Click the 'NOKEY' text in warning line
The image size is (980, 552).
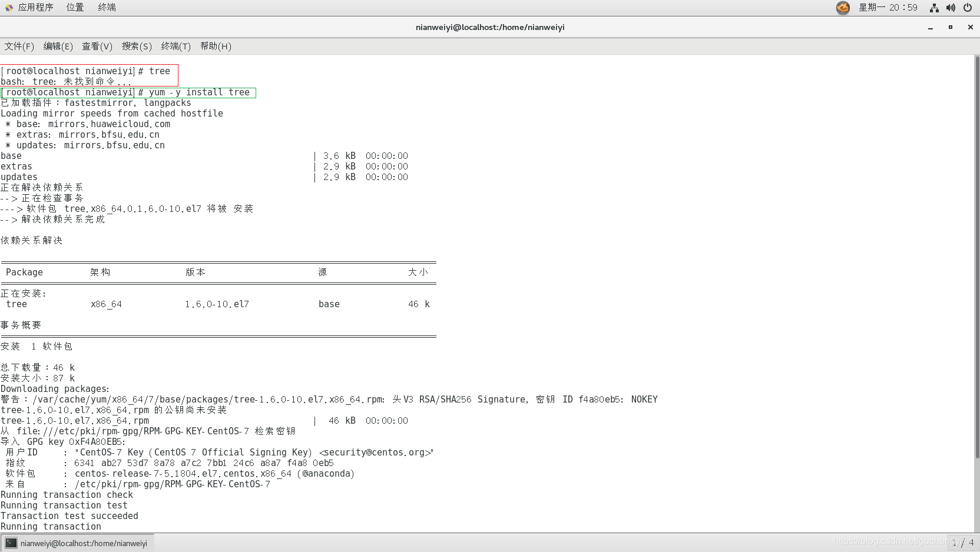[644, 400]
